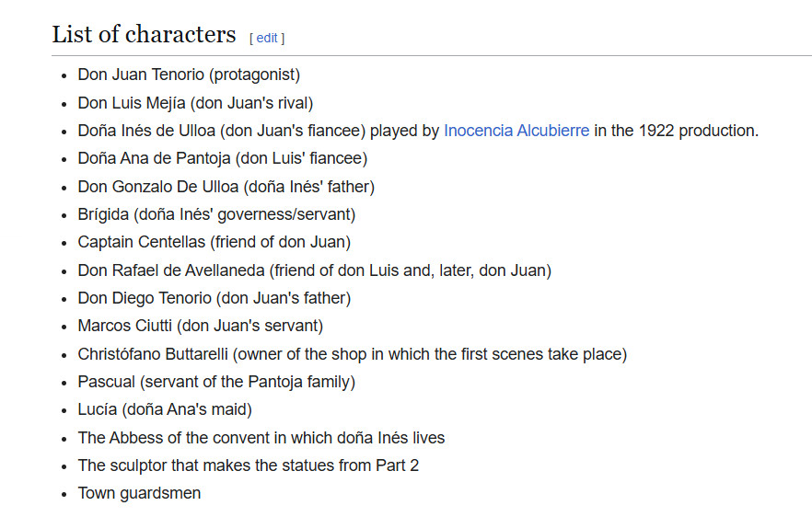Click the Pascual servant list item
The height and width of the screenshot is (517, 812).
pos(216,382)
